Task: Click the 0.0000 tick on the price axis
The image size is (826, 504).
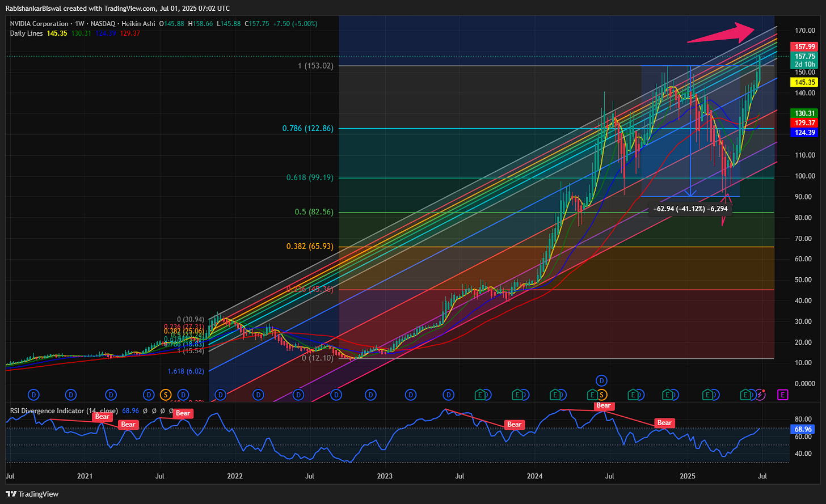Action: pyautogui.click(x=804, y=384)
